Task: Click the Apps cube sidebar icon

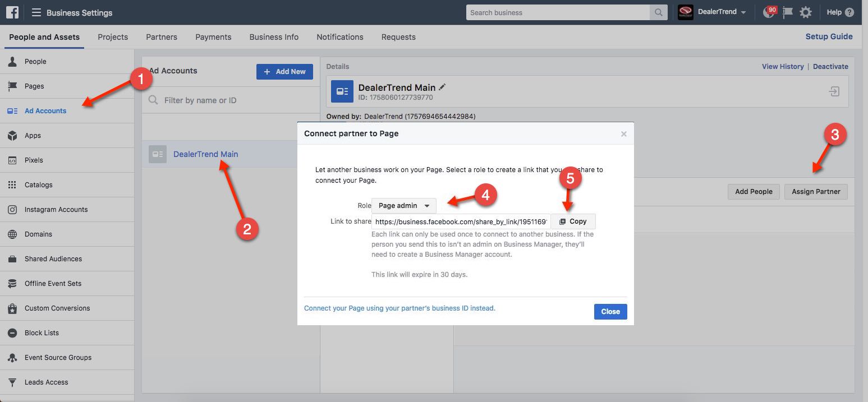Action: coord(12,136)
